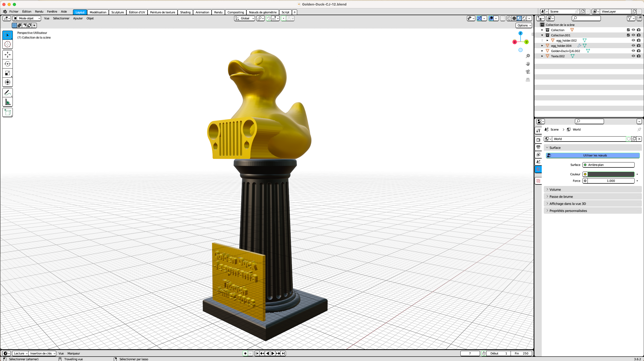Viewport: 644px width, 361px height.
Task: Click the fake user shield for World
Action: coord(628,139)
